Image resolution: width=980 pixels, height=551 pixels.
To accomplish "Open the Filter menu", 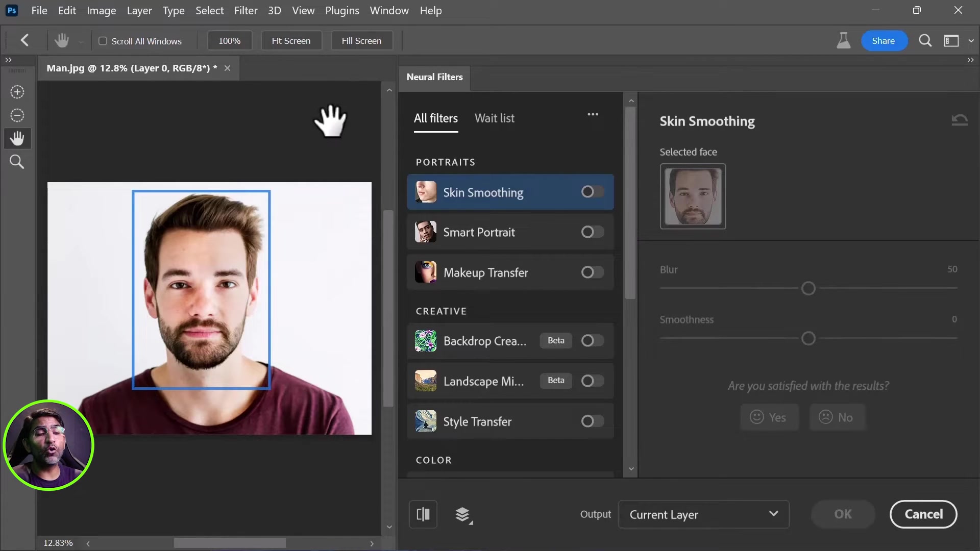I will click(246, 11).
